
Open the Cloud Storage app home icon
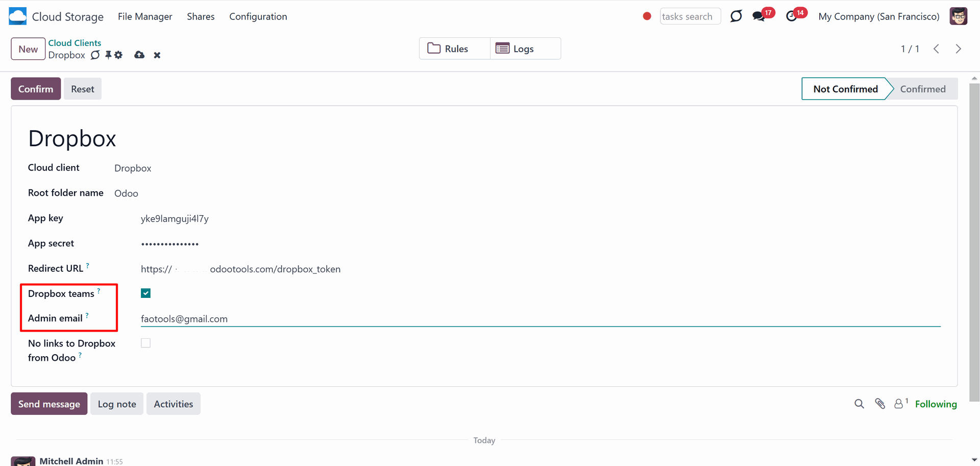(18, 16)
